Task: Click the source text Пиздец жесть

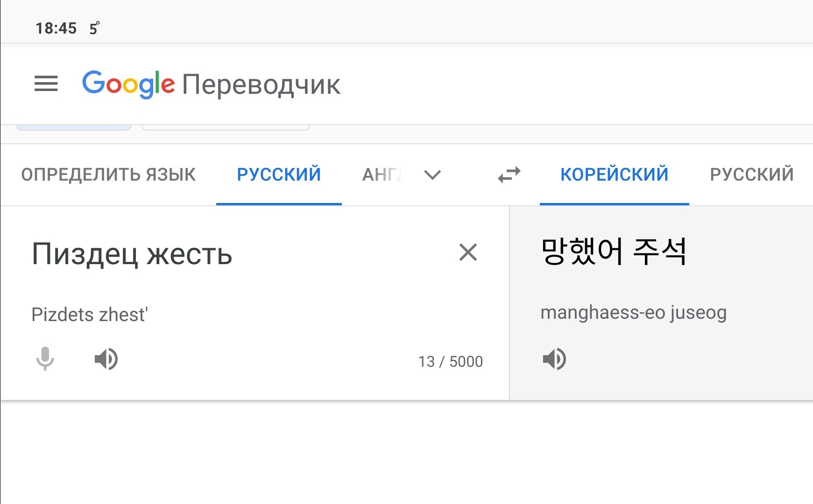Action: click(132, 254)
